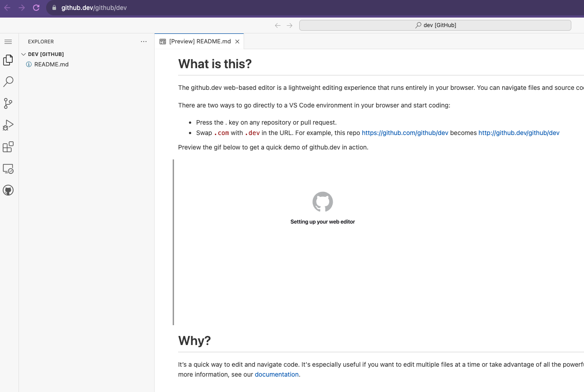Screen dimensions: 584x392
Task: Click the dev [GitHub] search field
Action: [x=435, y=25]
